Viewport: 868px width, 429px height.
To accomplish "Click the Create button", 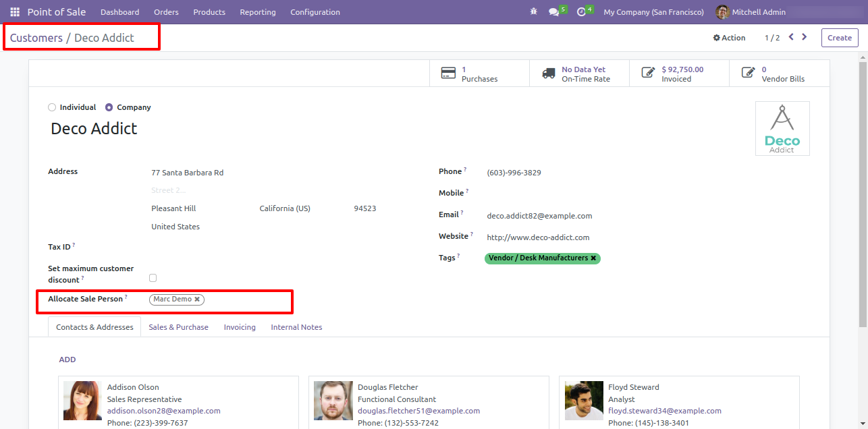I will [x=839, y=38].
